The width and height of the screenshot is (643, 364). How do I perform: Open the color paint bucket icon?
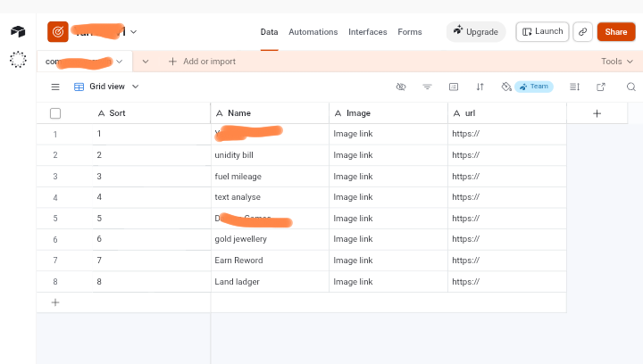[x=506, y=87]
